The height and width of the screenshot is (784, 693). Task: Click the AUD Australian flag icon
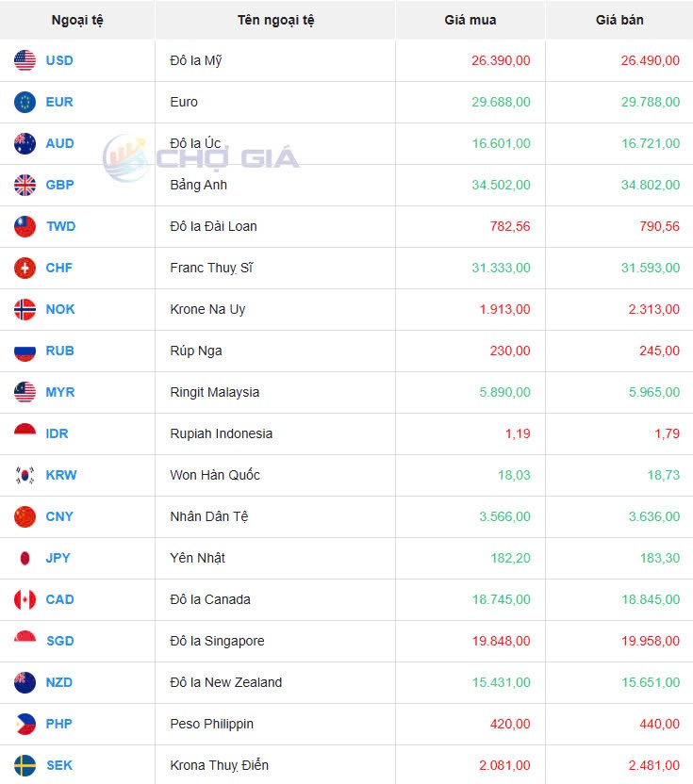[25, 143]
